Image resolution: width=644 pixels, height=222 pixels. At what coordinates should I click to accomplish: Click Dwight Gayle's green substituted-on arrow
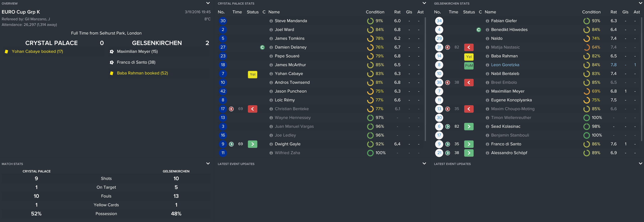pos(252,144)
